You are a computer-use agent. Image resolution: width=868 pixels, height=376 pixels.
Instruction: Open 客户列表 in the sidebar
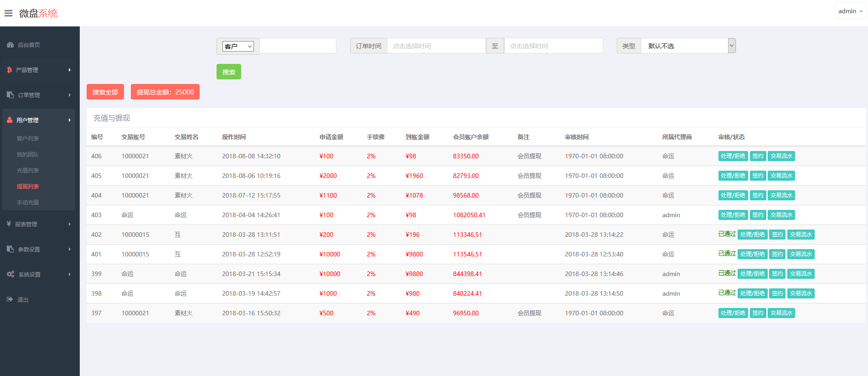pos(28,138)
